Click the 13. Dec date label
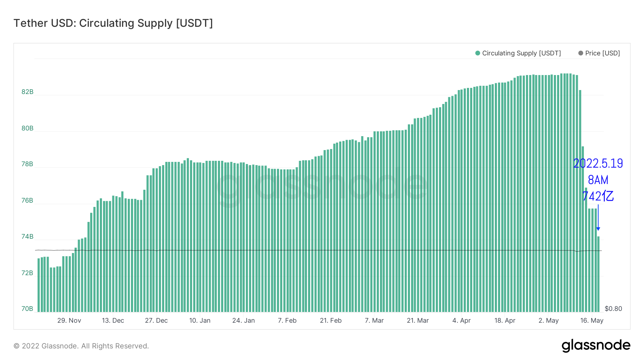 pos(113,321)
